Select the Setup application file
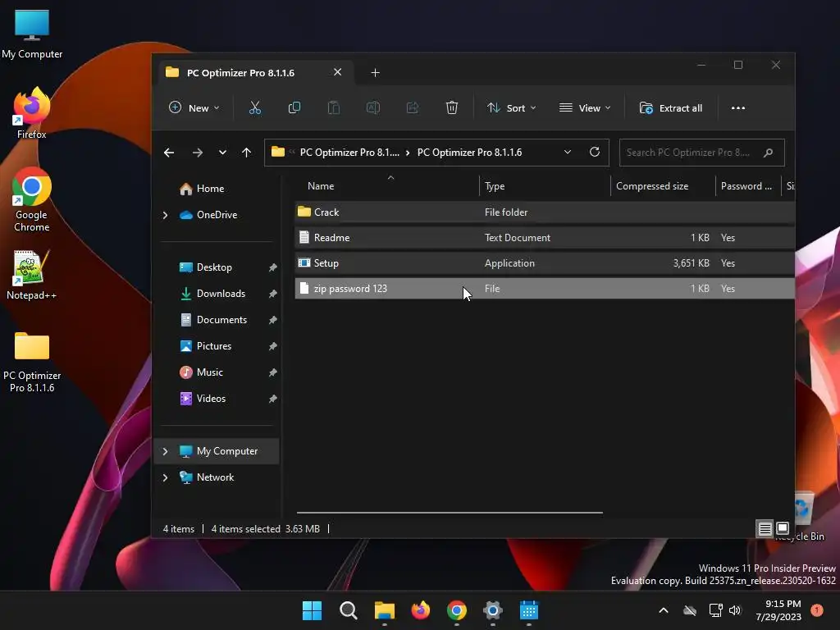This screenshot has width=840, height=630. (x=545, y=263)
